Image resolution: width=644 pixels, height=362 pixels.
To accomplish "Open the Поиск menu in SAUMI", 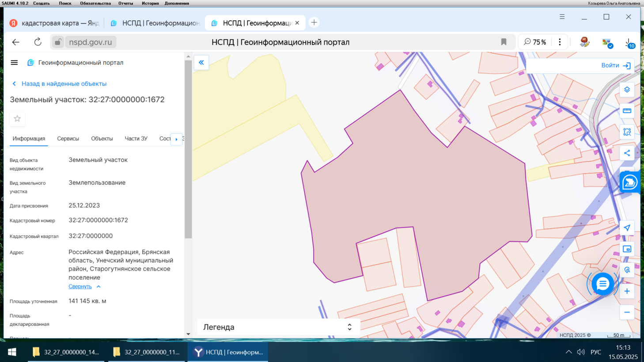I will (65, 3).
